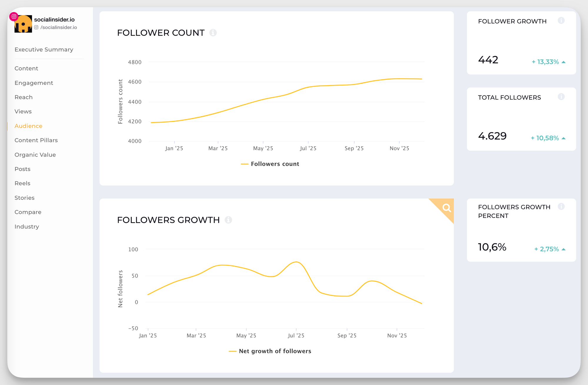Screen dimensions: 588x385
Task: Open Content Pillars page
Action: pyautogui.click(x=36, y=140)
